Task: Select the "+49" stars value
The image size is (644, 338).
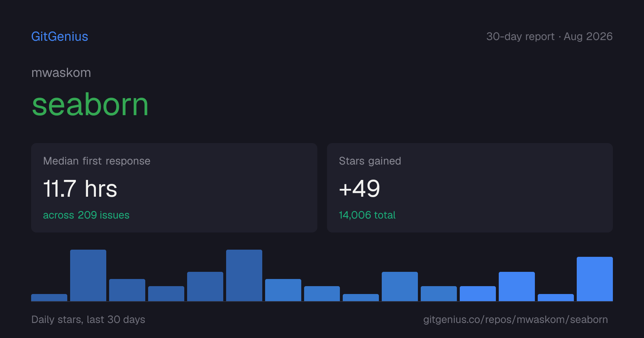Action: coord(359,188)
